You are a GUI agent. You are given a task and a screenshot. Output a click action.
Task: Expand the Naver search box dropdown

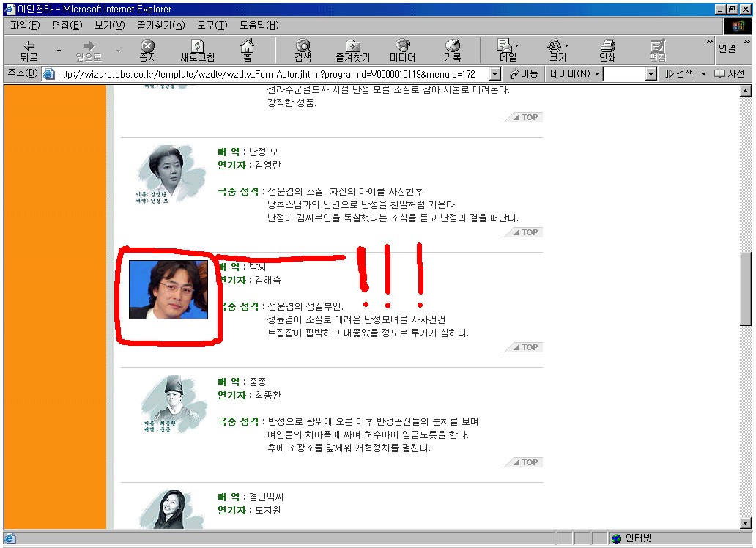pyautogui.click(x=651, y=74)
